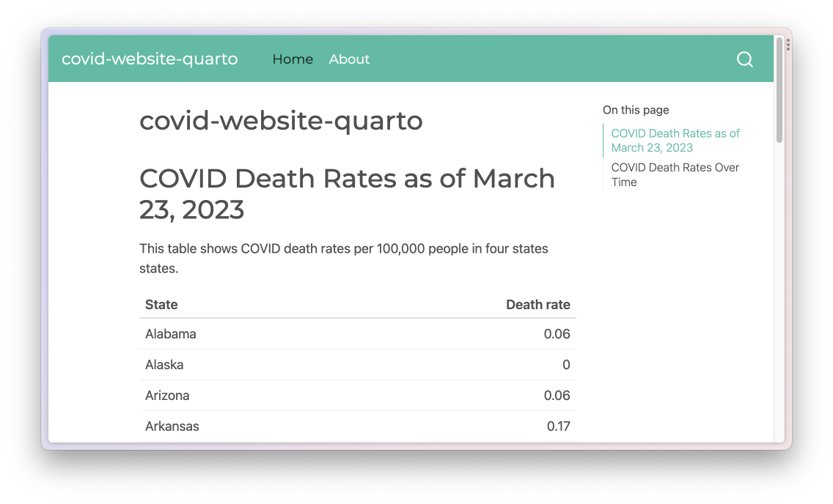
Task: Select the active TOC link 'COVID Death Rates as of March 23, 2023'
Action: [675, 140]
